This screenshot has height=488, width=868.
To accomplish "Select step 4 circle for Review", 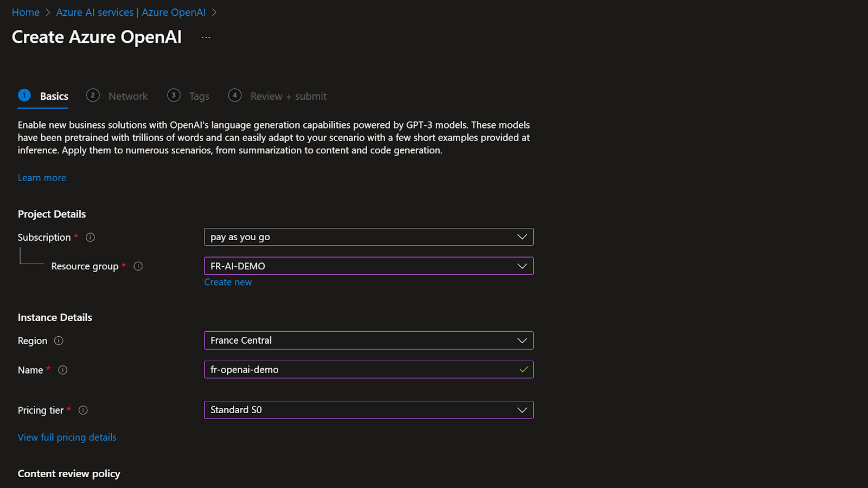I will pyautogui.click(x=235, y=95).
